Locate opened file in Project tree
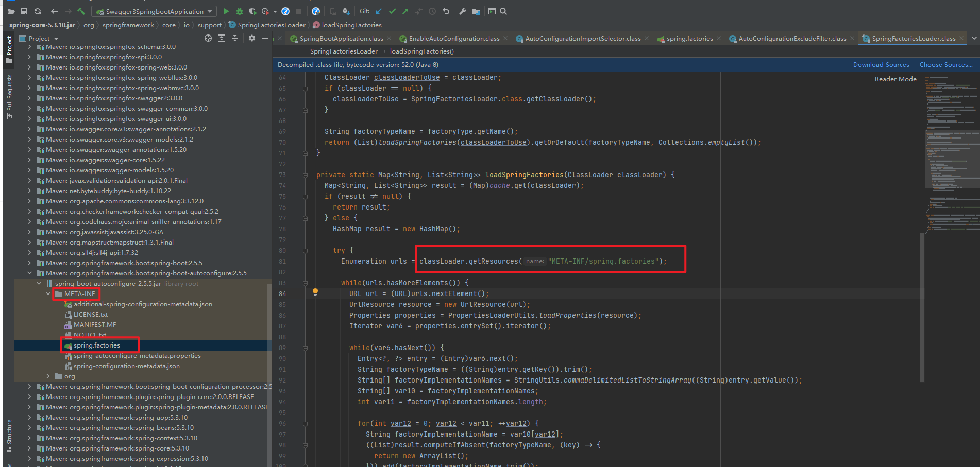980x467 pixels. coord(208,38)
